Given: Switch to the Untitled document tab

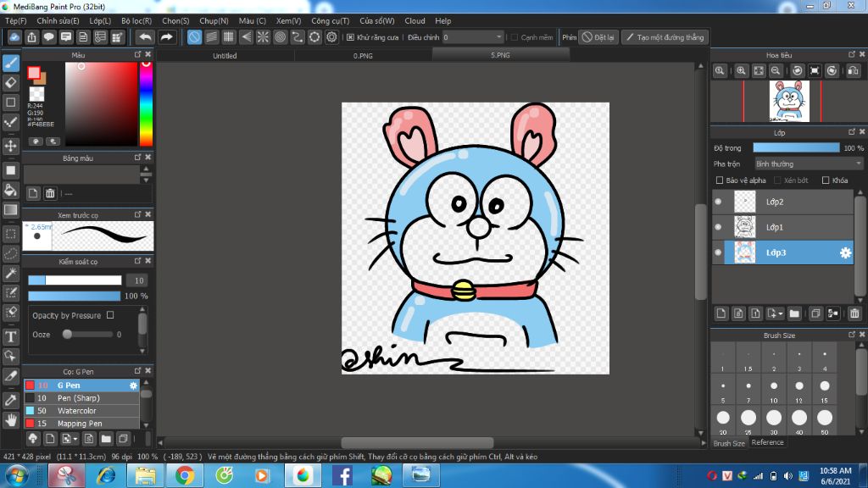Looking at the screenshot, I should [225, 55].
